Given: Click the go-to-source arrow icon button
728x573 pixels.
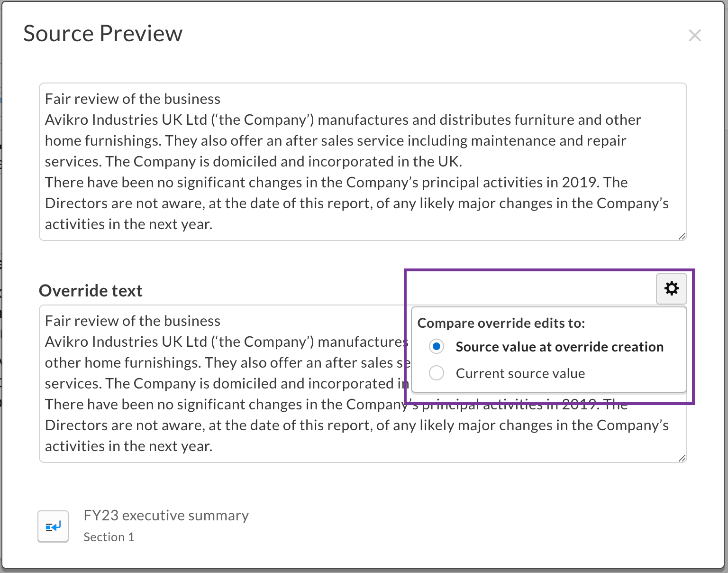Looking at the screenshot, I should pyautogui.click(x=53, y=527).
